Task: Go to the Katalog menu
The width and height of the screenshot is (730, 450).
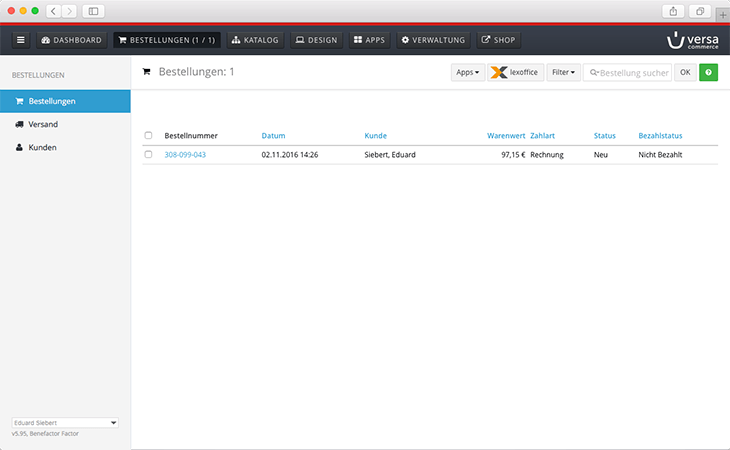Action: click(x=255, y=40)
